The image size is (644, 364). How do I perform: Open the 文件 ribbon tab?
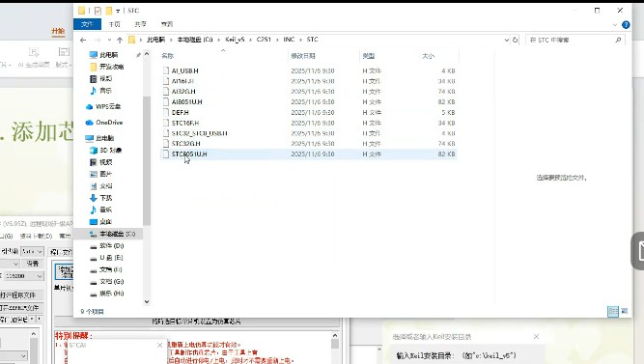pos(88,24)
